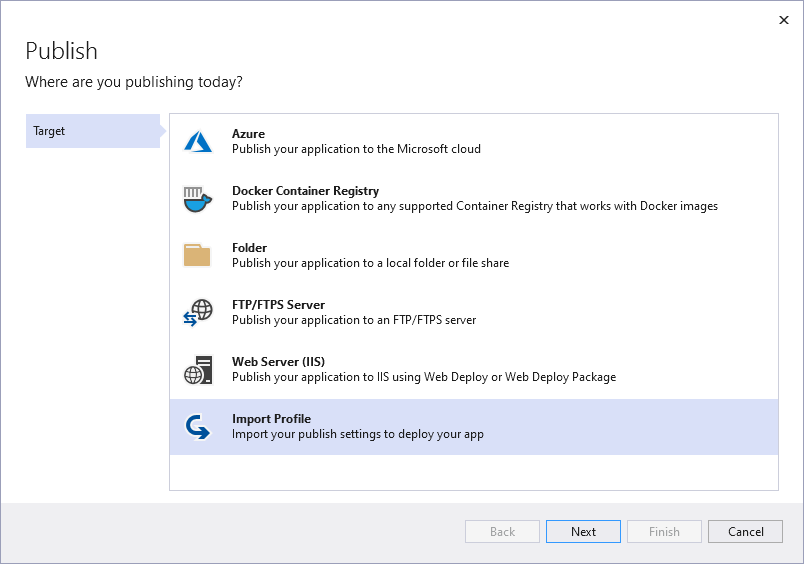
Task: Choose the FTP/FTPS globe icon
Action: pos(198,313)
